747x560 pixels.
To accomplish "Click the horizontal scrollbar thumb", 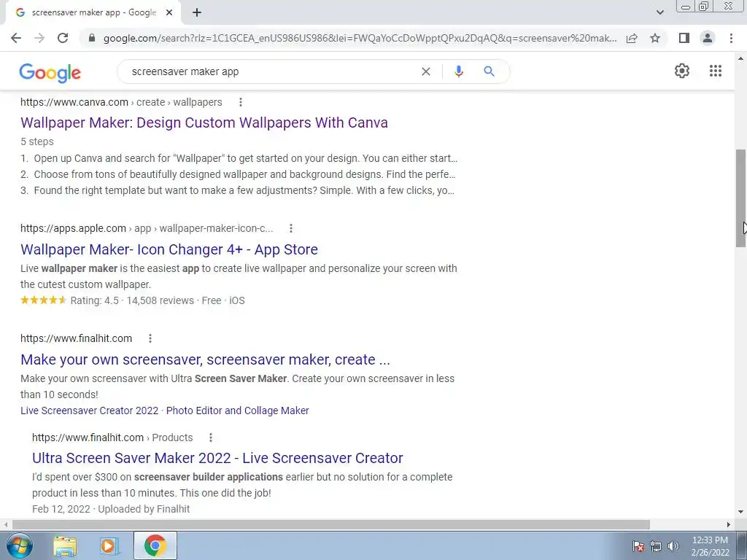I will click(x=330, y=524).
